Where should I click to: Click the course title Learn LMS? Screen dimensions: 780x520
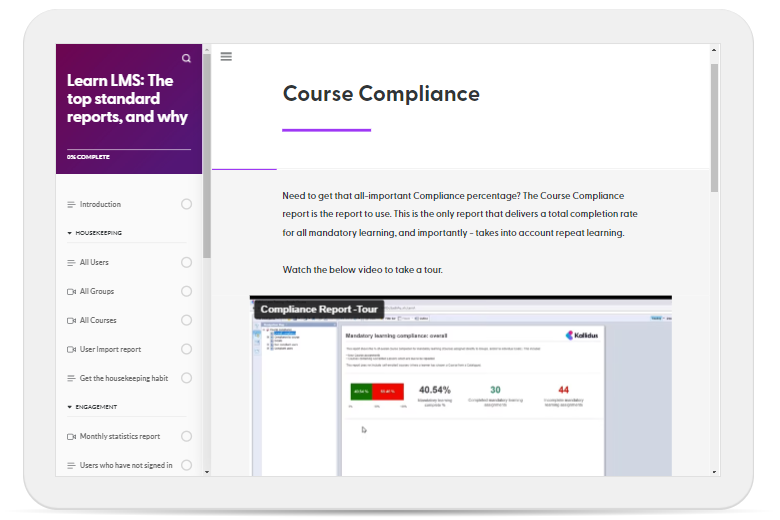[127, 99]
